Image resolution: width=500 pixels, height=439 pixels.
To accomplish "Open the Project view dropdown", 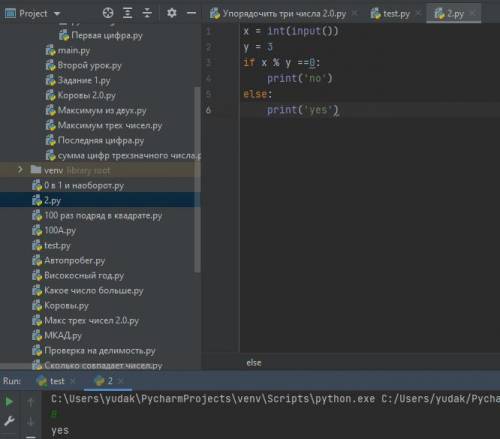I will pos(57,14).
